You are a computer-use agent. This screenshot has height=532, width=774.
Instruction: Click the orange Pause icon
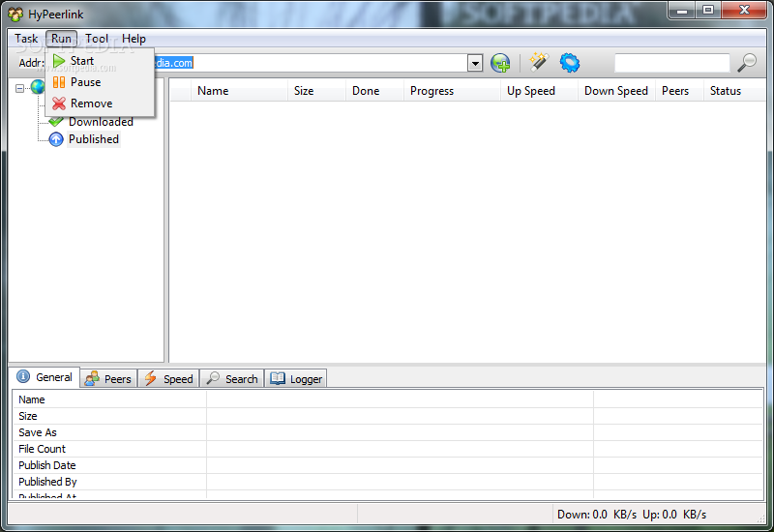click(x=59, y=82)
